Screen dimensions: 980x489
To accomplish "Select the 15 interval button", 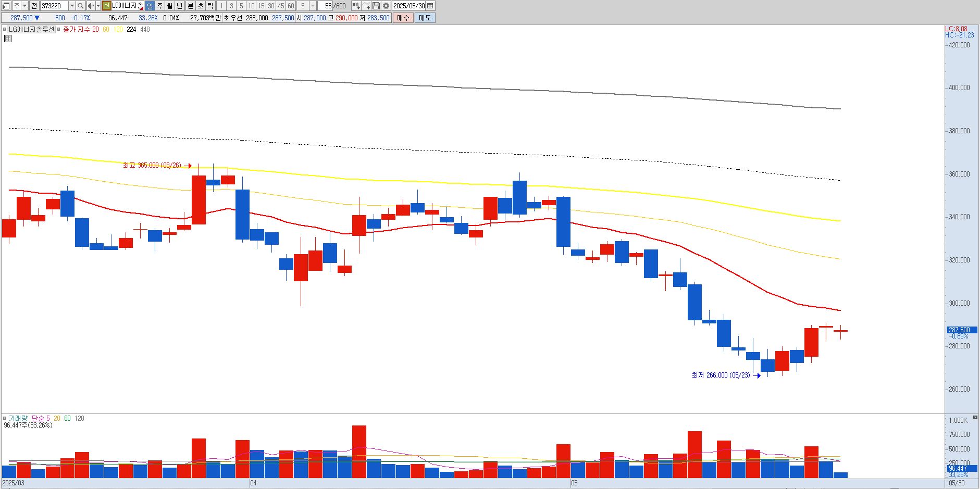I will [x=261, y=6].
